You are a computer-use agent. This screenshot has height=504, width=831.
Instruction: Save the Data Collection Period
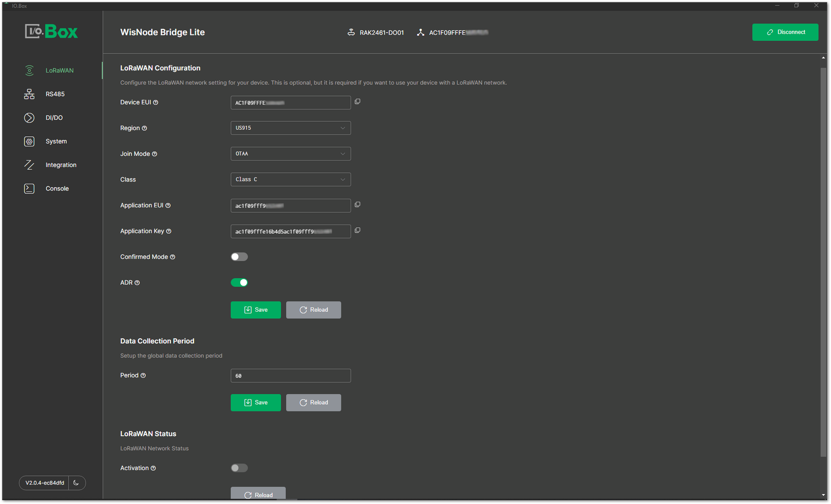coord(256,403)
